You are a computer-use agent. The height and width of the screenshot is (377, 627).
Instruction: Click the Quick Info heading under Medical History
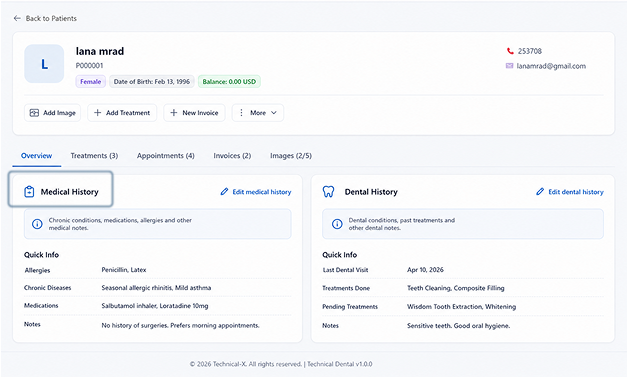[x=41, y=255]
